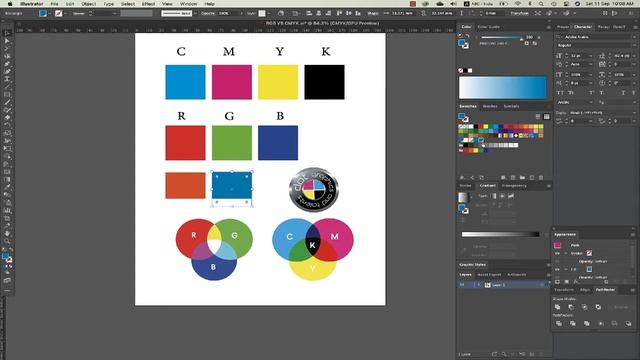Click Add New Fill in Appearance panel
Screen dimensions: 640x360
click(567, 282)
